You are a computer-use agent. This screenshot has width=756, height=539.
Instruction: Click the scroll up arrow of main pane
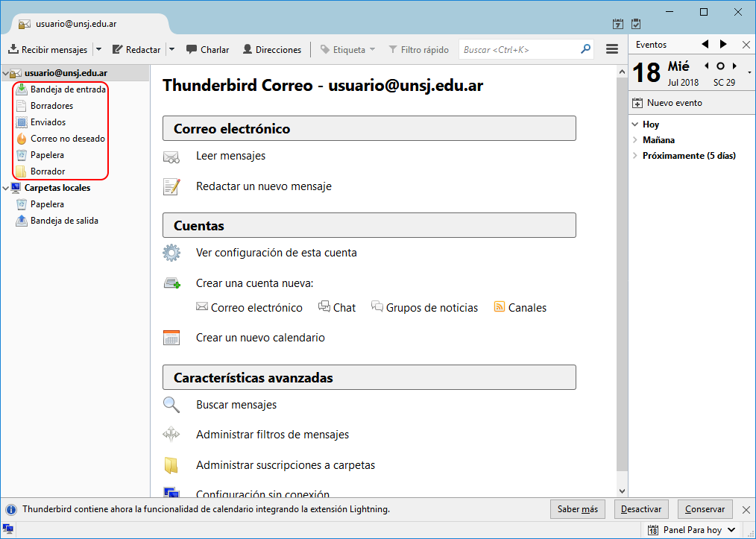622,72
